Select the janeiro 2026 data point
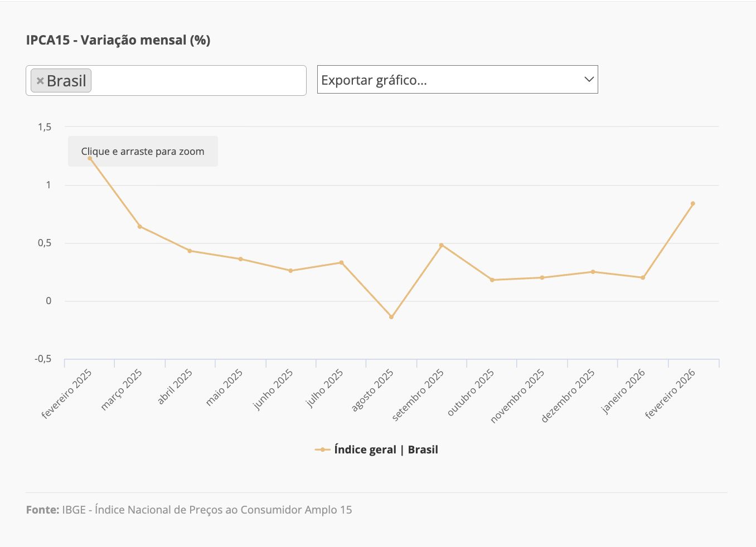Screen dimensions: 756x547 click(643, 277)
